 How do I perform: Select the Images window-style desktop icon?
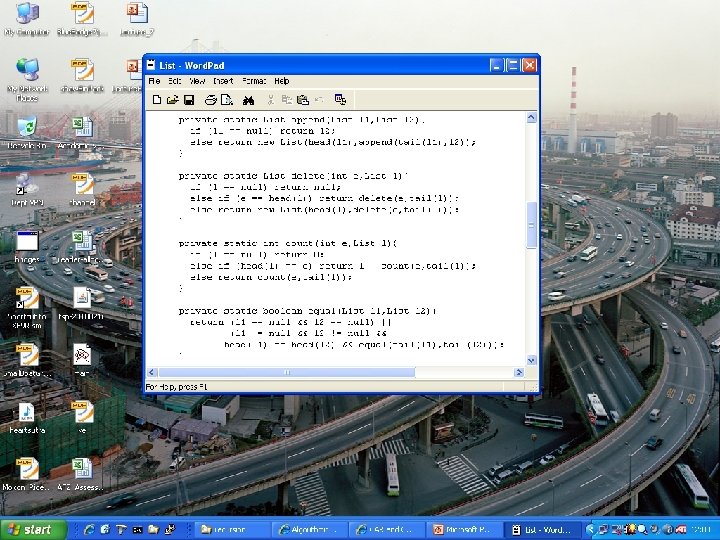[x=27, y=247]
